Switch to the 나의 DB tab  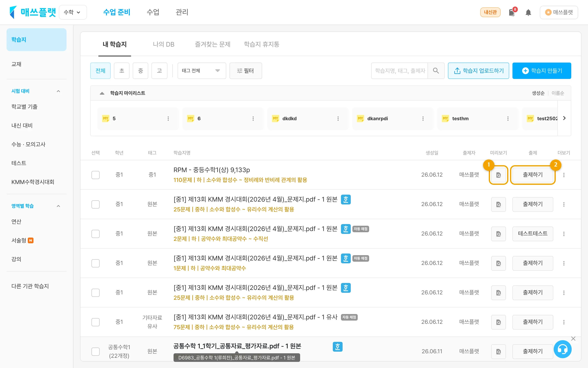tap(164, 44)
